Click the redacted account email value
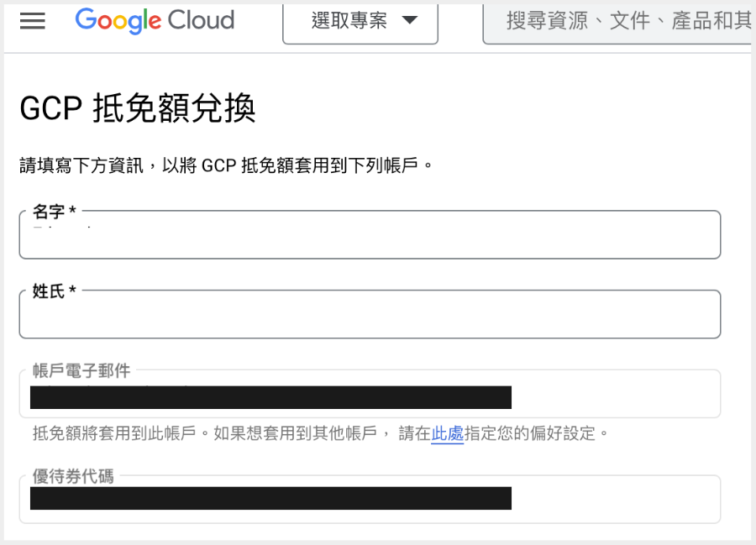 coord(270,397)
